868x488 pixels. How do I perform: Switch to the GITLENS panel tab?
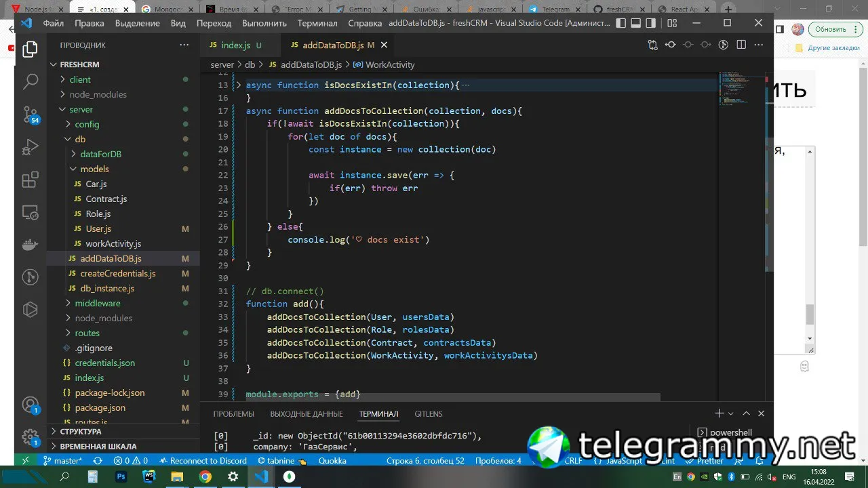[429, 413]
